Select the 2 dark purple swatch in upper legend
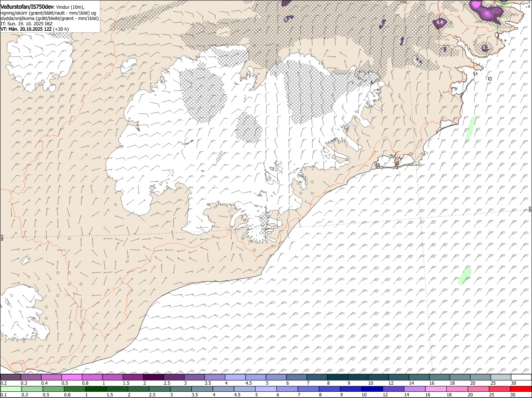This screenshot has width=532, height=398. [x=153, y=377]
